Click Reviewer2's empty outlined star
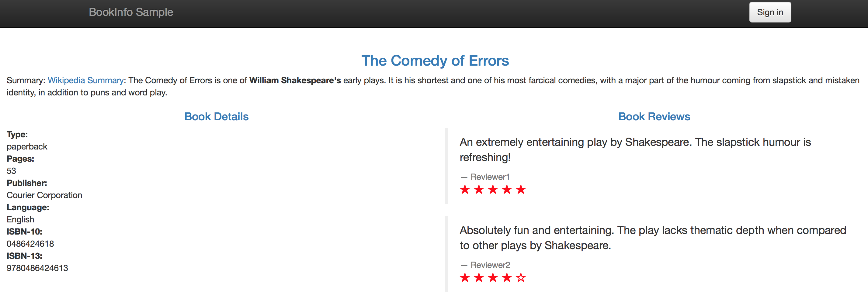 coord(521,278)
